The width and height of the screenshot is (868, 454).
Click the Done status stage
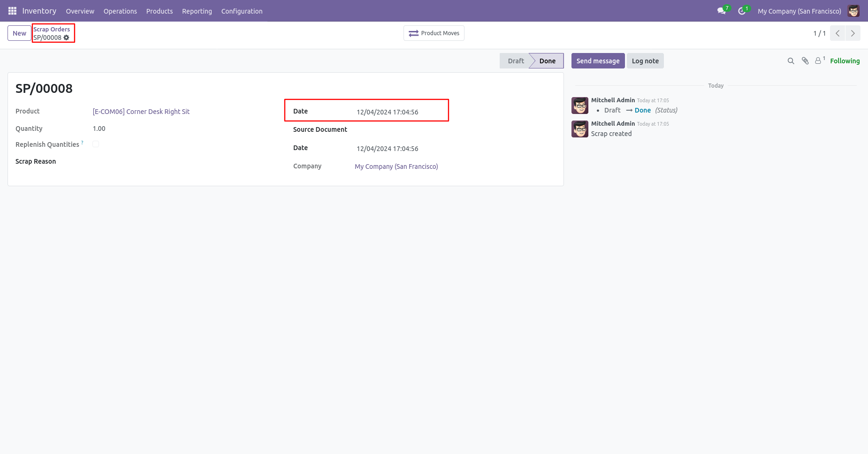coord(547,61)
